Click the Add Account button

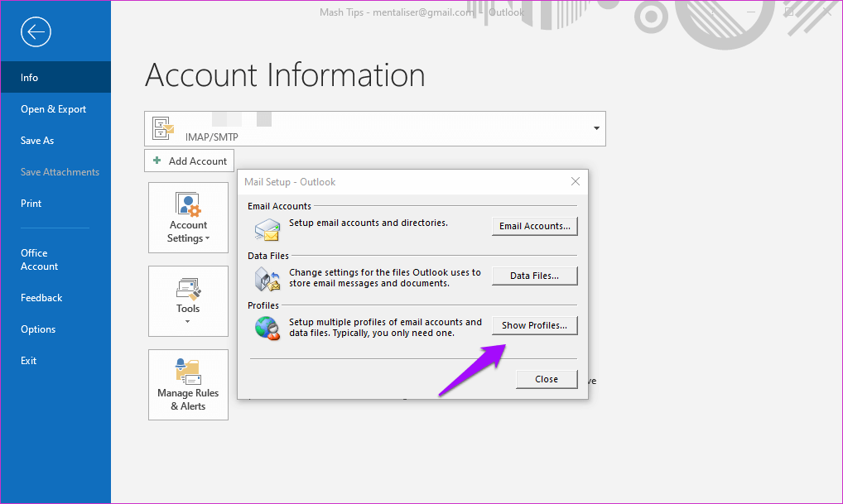[190, 161]
